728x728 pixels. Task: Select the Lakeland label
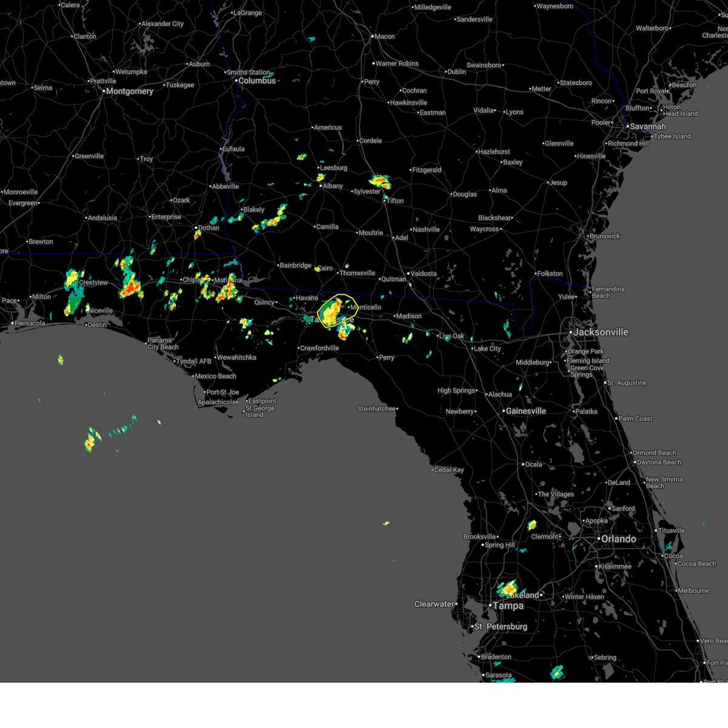click(524, 595)
